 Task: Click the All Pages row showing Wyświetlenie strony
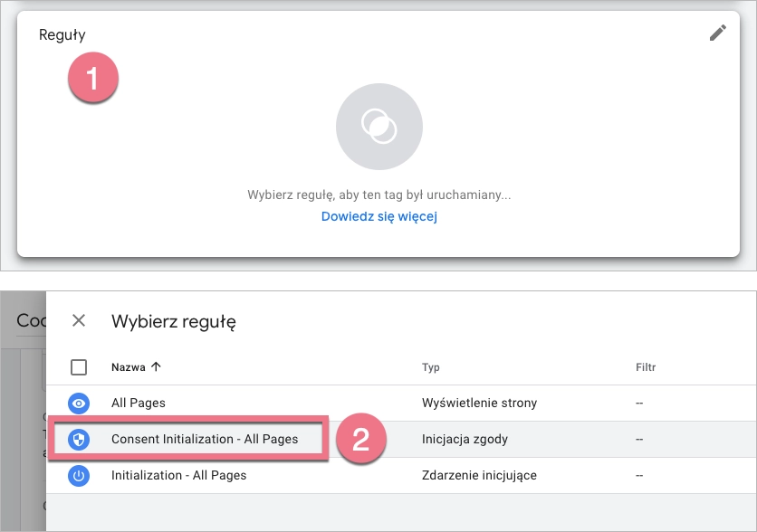[x=140, y=403]
